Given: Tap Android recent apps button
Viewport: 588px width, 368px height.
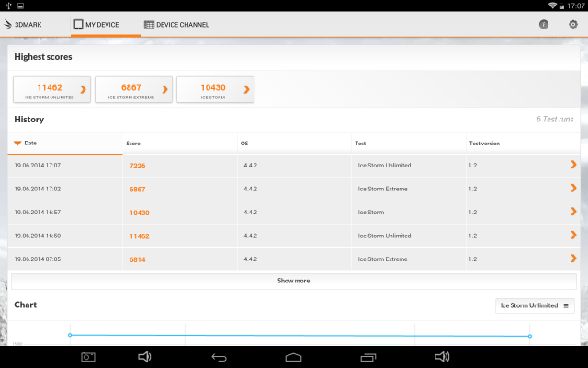Looking at the screenshot, I should 368,357.
